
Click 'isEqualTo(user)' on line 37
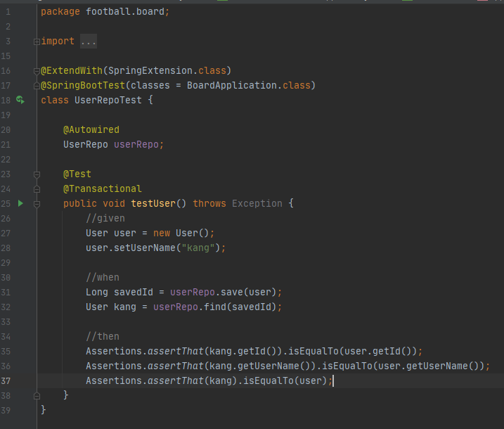coord(285,381)
